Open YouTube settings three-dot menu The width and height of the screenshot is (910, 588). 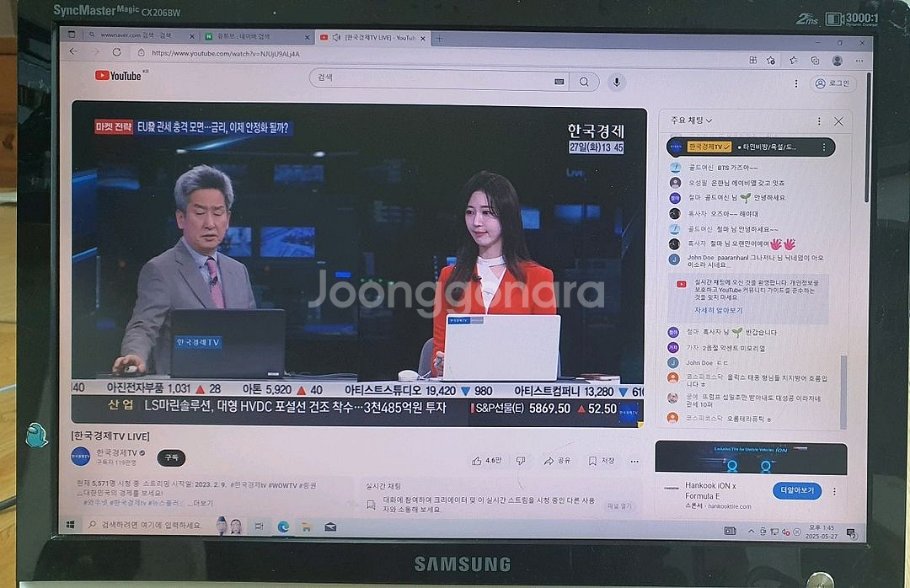tap(795, 83)
